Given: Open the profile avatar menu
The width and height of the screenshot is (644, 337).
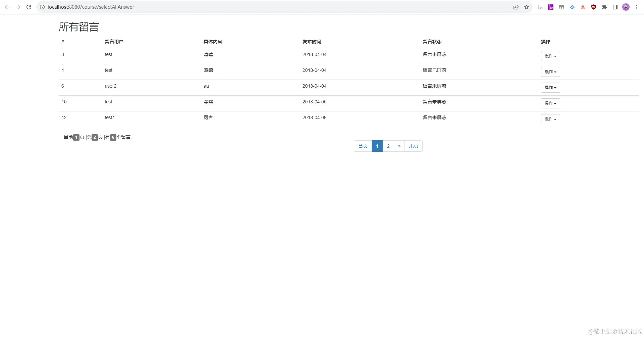Looking at the screenshot, I should (626, 7).
